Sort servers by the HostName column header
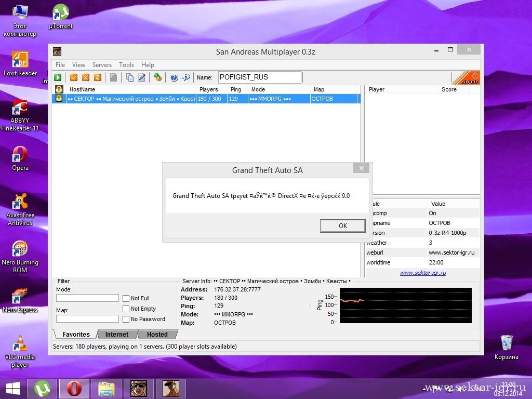This screenshot has width=532, height=399. click(x=130, y=89)
